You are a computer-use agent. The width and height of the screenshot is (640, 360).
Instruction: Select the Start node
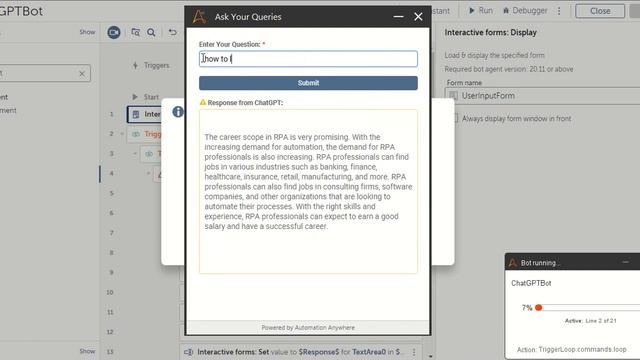(146, 97)
